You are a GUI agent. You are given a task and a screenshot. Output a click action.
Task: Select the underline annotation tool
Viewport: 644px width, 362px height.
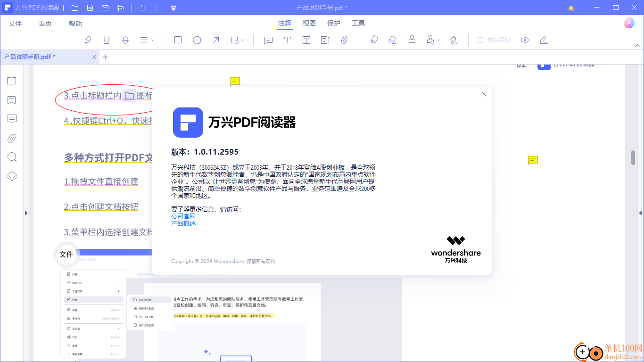[x=107, y=40]
